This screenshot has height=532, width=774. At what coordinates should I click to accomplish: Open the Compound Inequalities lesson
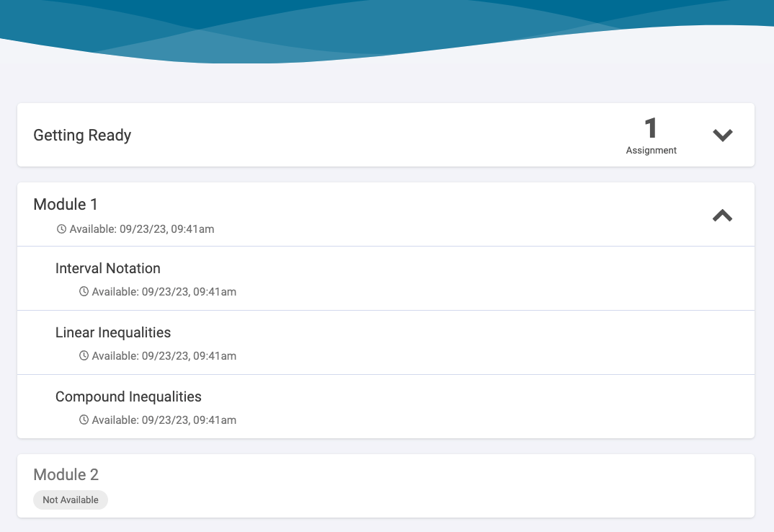(x=128, y=396)
